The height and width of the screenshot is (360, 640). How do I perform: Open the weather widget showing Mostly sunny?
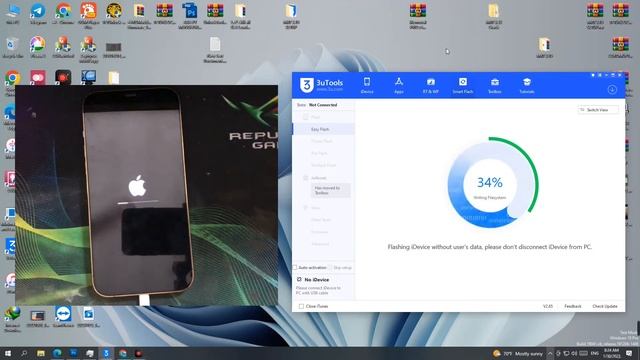coord(518,353)
